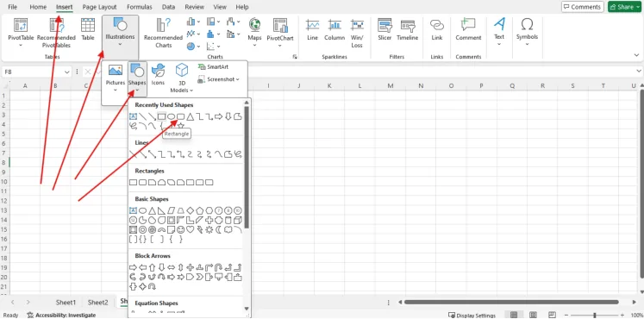Choose the cube in Basic Shapes
This screenshot has width=644, height=319.
[238, 221]
